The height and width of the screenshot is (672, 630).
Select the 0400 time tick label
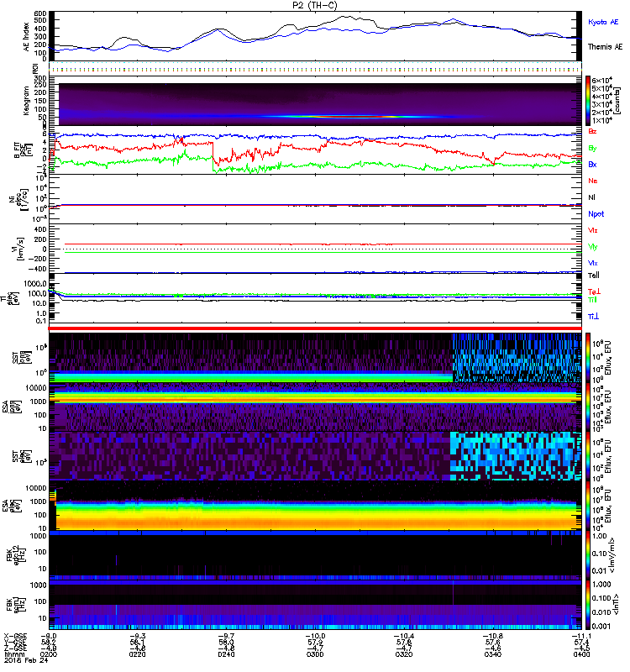[581, 654]
